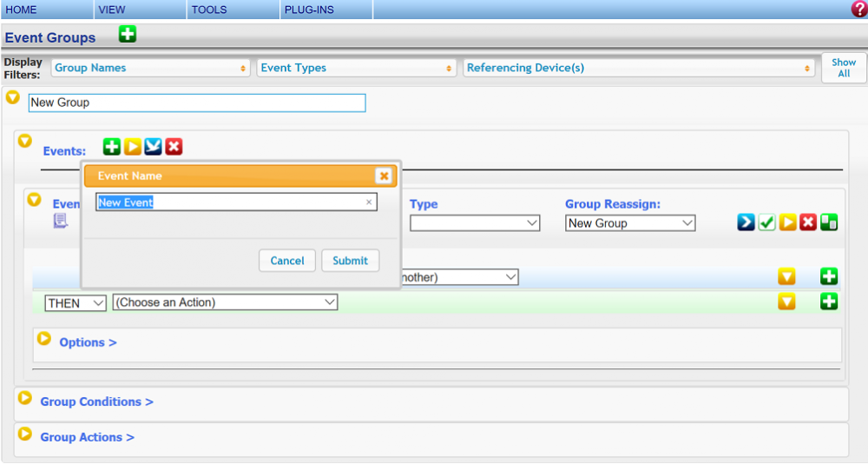Open the TOOLS menu

pyautogui.click(x=209, y=10)
